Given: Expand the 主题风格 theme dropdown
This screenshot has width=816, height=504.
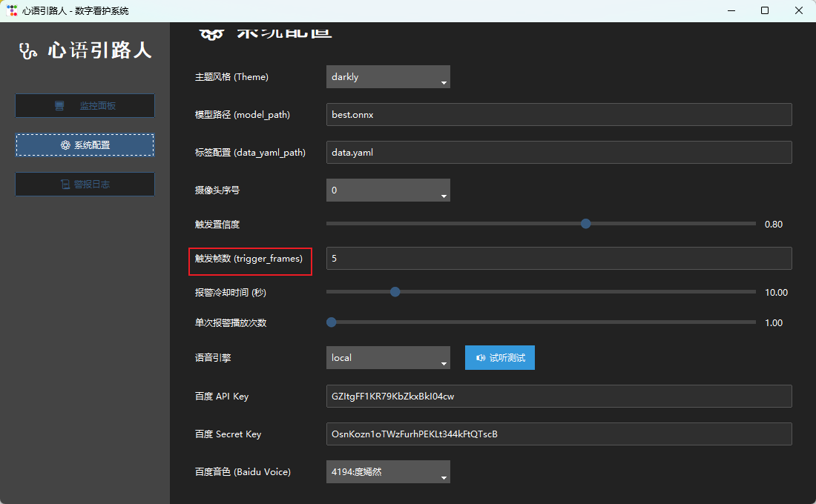Looking at the screenshot, I should coord(388,77).
